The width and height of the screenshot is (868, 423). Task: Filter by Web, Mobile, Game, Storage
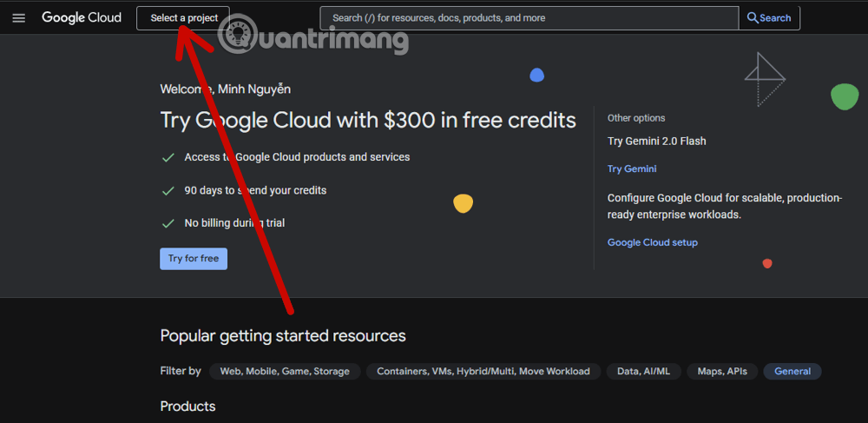[x=285, y=371]
